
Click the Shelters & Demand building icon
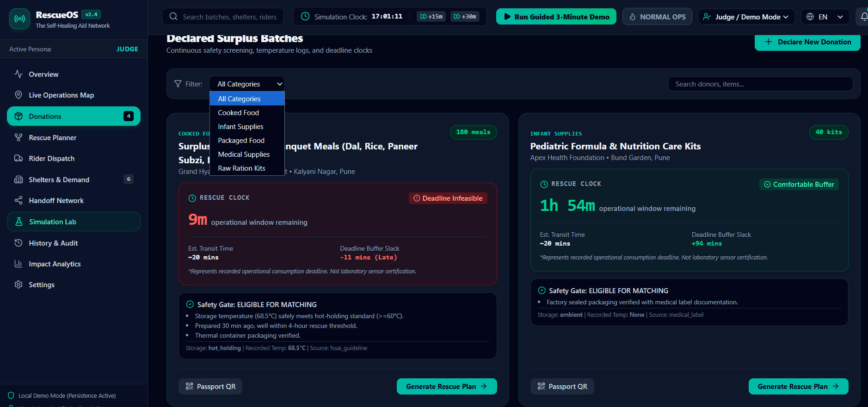(x=18, y=179)
